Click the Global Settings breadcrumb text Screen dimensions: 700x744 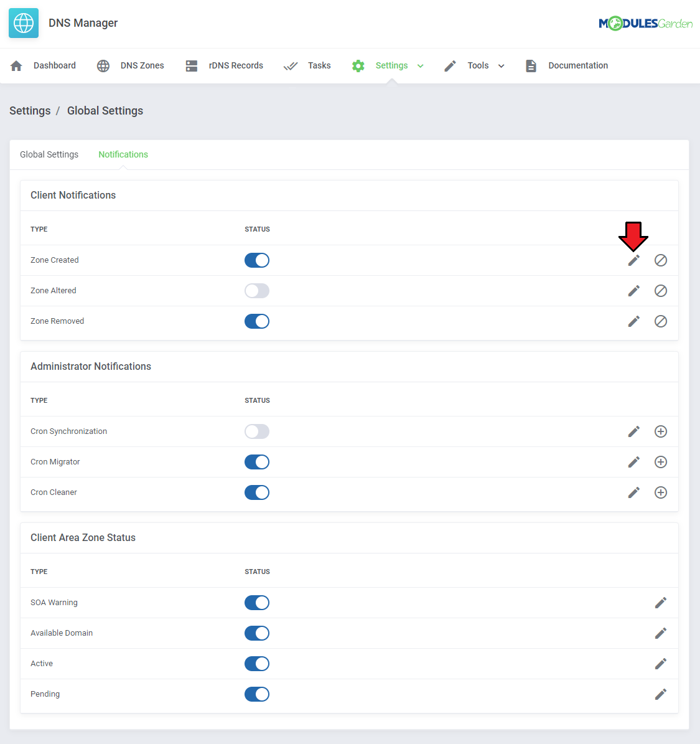click(105, 111)
